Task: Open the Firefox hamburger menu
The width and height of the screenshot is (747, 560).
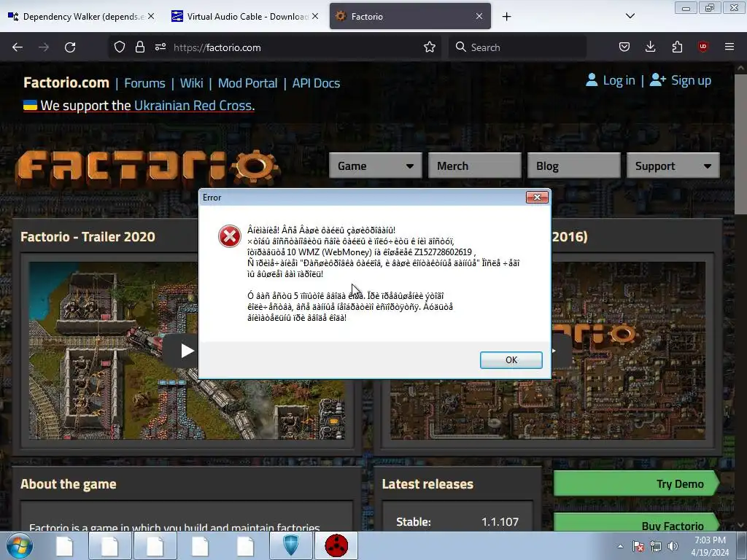Action: pos(729,47)
